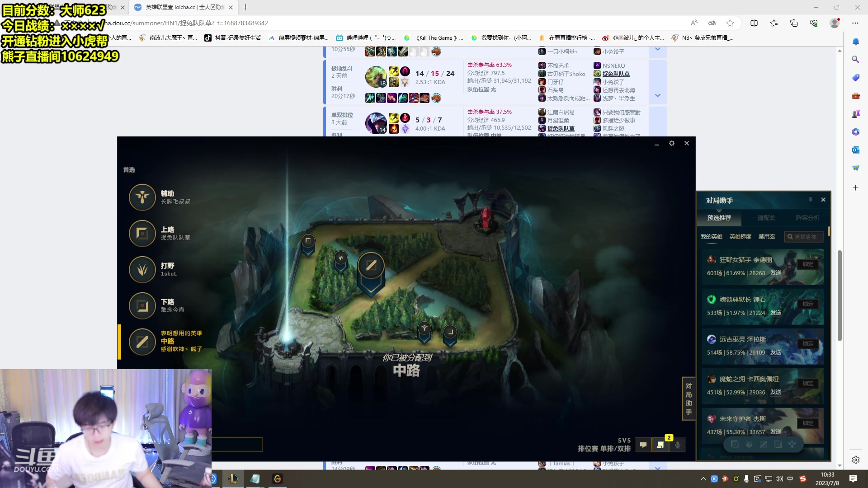Open the taskbar volume control
868x488 pixels.
click(x=779, y=479)
